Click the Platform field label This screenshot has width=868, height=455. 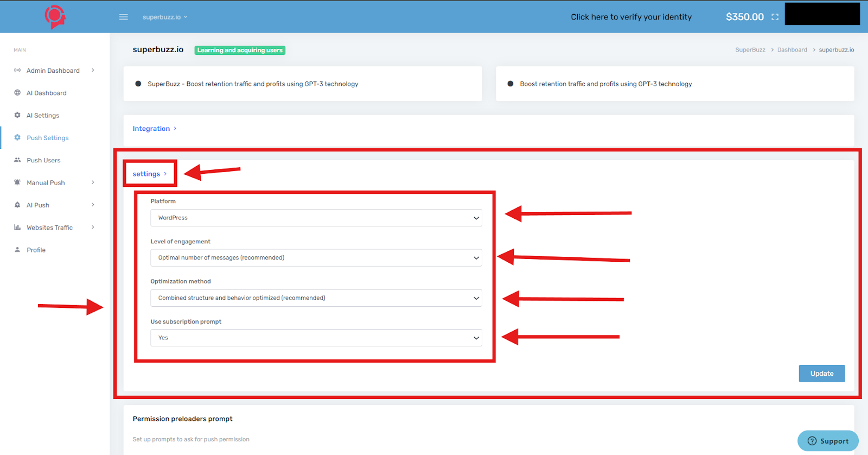click(163, 201)
